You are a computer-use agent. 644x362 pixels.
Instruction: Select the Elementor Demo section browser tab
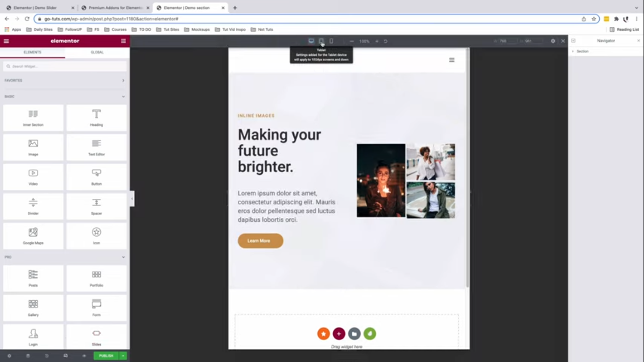pos(190,8)
